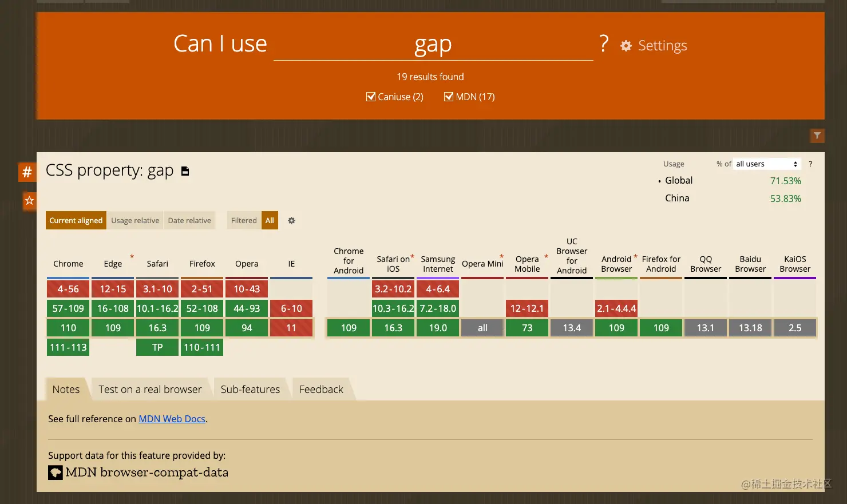Follow the MDN Web Docs link
Image resolution: width=847 pixels, height=504 pixels.
point(172,419)
